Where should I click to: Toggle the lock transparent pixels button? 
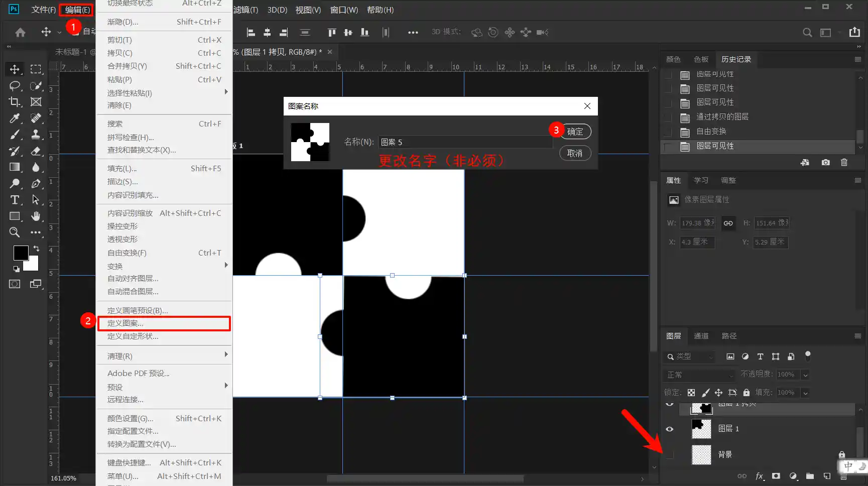691,393
